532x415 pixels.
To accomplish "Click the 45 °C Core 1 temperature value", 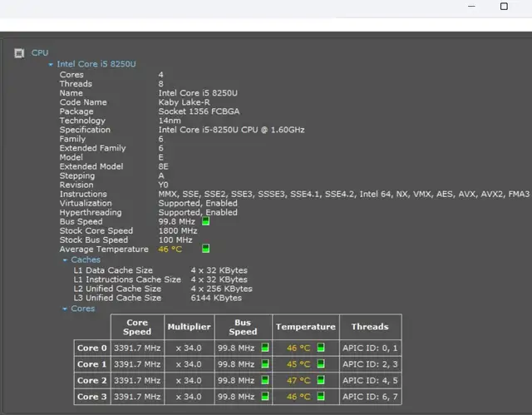I will click(x=298, y=364).
